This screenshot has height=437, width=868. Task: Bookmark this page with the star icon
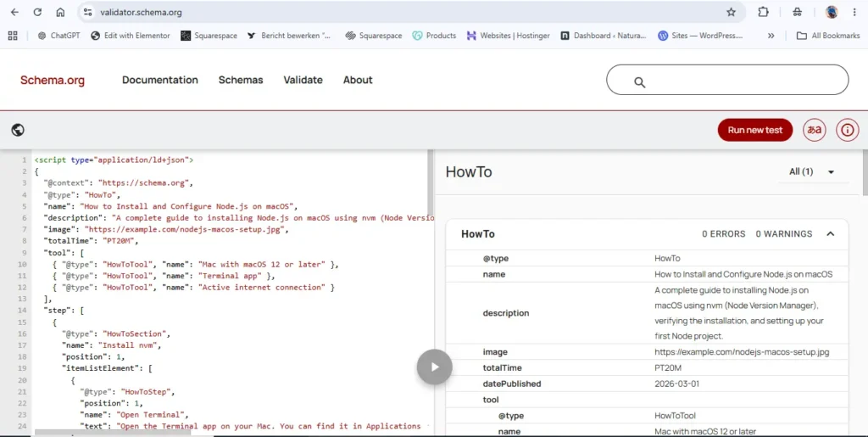pyautogui.click(x=731, y=12)
